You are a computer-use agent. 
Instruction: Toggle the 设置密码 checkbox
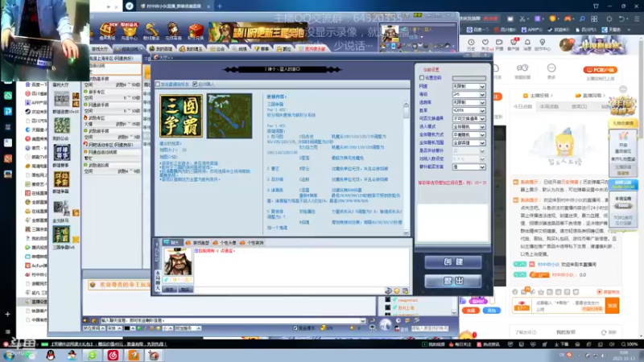point(422,77)
